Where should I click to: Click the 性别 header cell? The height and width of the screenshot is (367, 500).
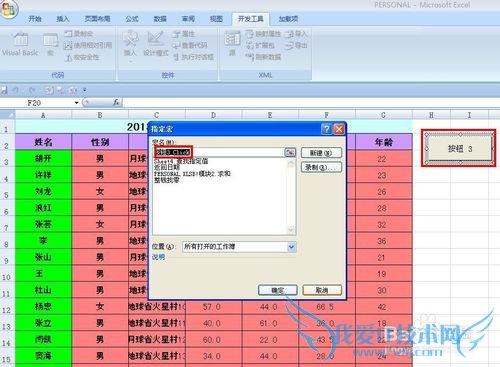[x=100, y=142]
